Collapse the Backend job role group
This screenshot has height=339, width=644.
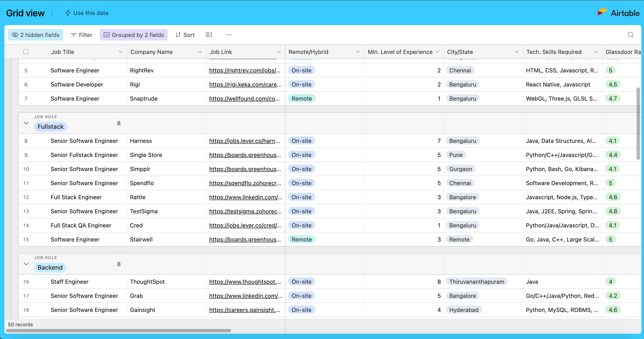pos(26,264)
